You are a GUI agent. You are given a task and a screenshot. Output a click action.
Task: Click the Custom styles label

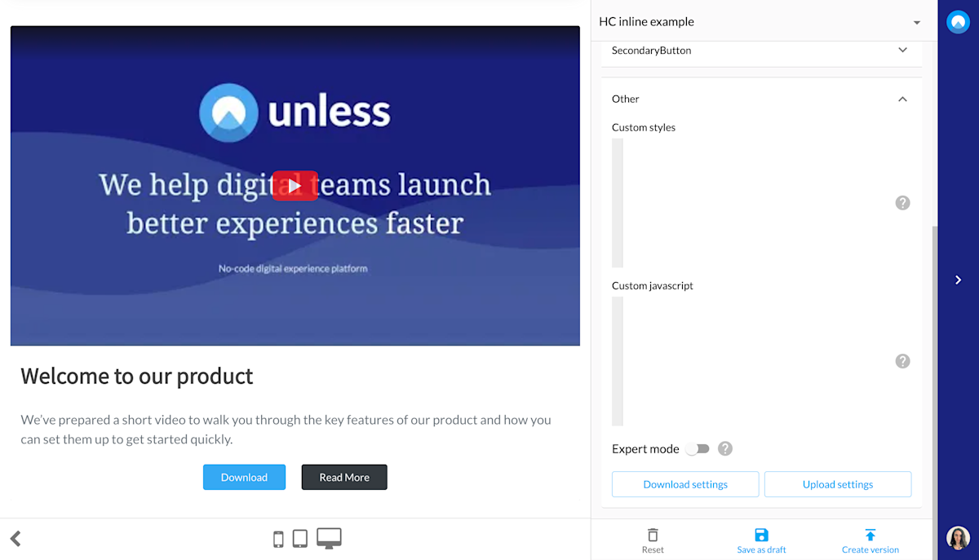click(644, 127)
